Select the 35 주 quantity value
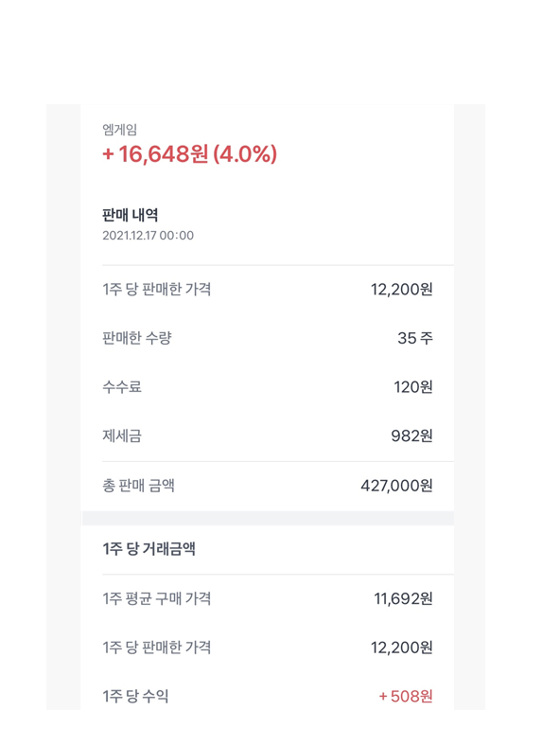 (x=415, y=338)
